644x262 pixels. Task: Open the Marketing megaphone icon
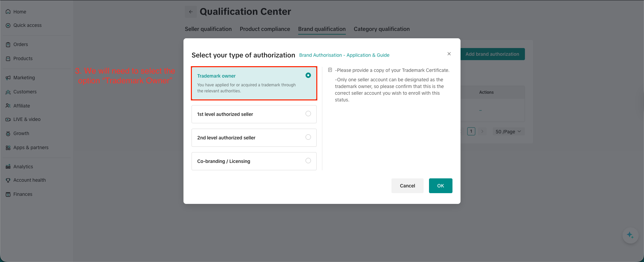coord(8,78)
